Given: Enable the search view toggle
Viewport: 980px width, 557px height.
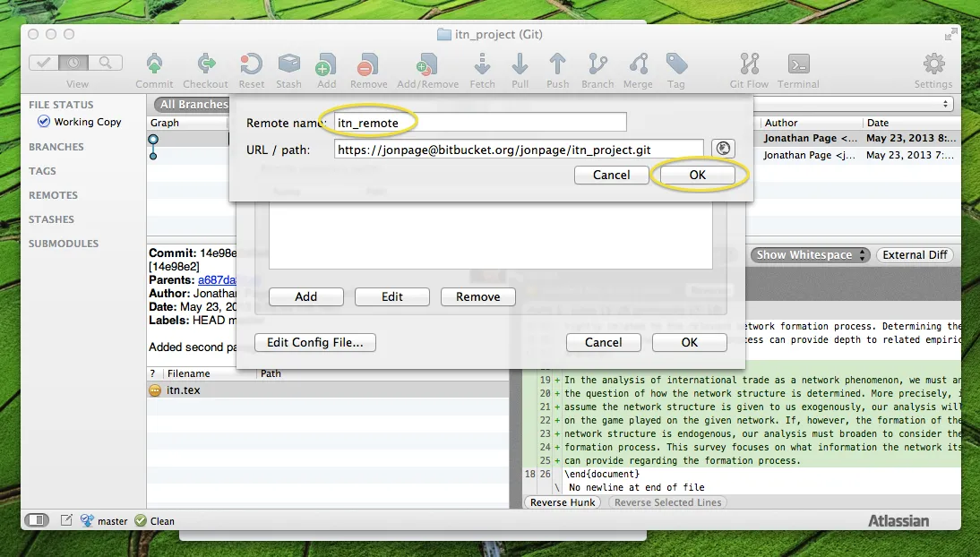Looking at the screenshot, I should [106, 64].
